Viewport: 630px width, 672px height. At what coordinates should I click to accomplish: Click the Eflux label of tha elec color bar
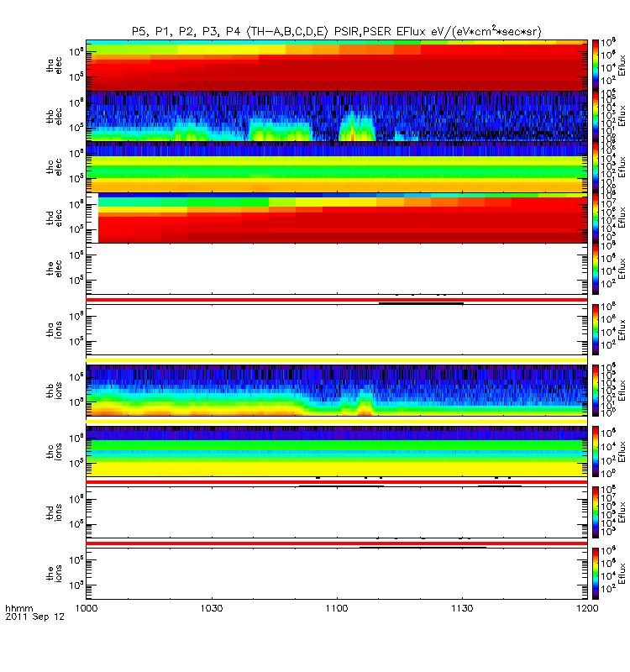[x=622, y=66]
